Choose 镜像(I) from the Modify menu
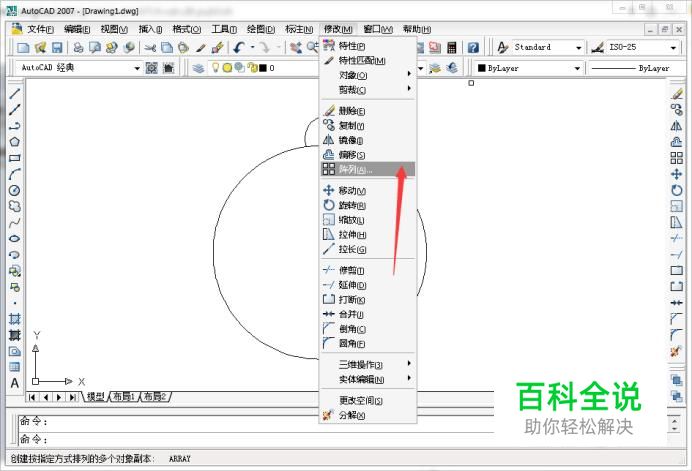 [x=368, y=140]
